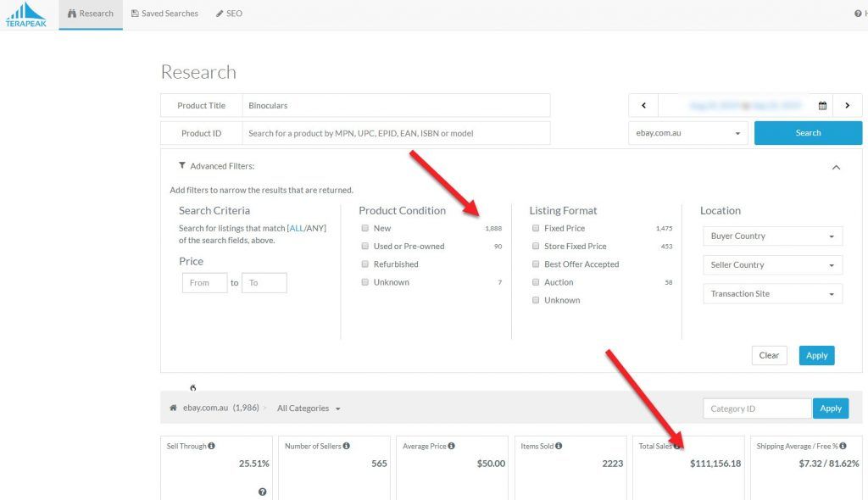The width and height of the screenshot is (868, 500).
Task: Click the New condition count 1,888
Action: 493,228
